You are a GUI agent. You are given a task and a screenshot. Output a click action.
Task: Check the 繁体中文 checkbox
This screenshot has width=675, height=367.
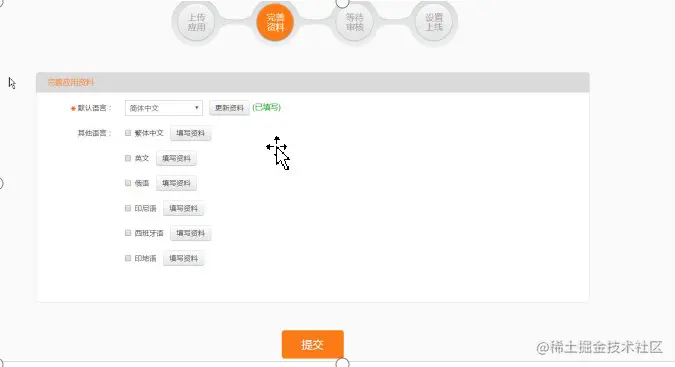(x=128, y=133)
